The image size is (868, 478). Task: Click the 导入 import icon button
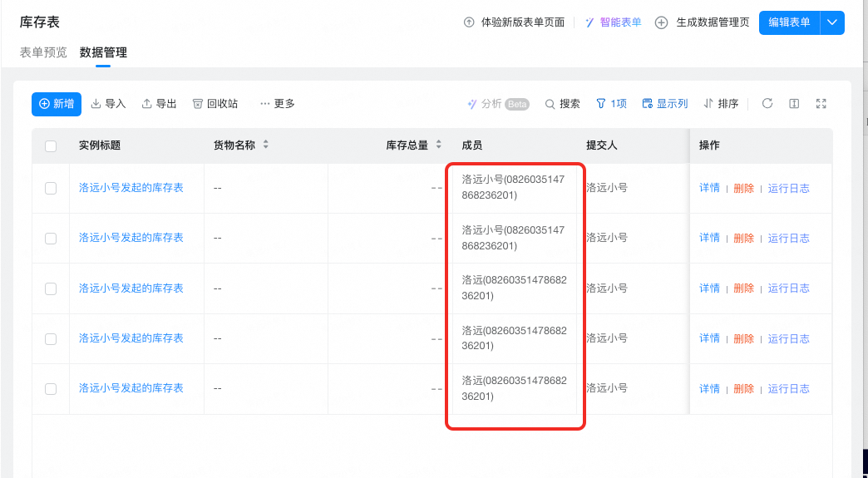(x=108, y=103)
